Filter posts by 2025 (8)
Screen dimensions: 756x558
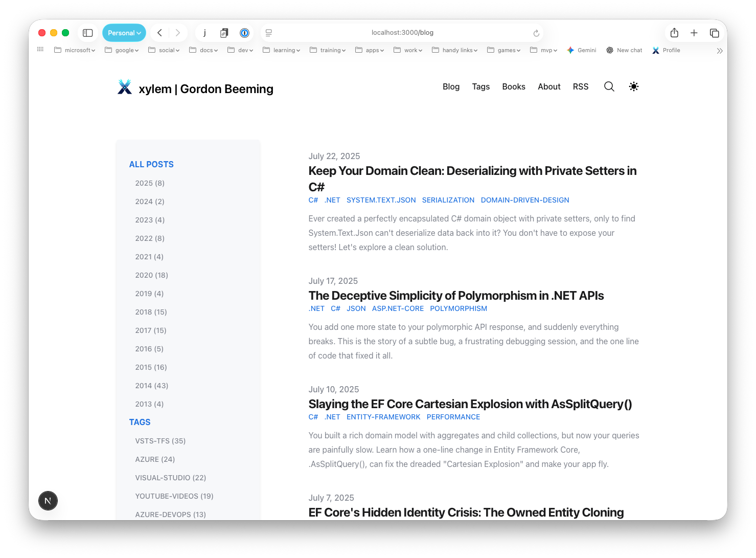pos(150,183)
